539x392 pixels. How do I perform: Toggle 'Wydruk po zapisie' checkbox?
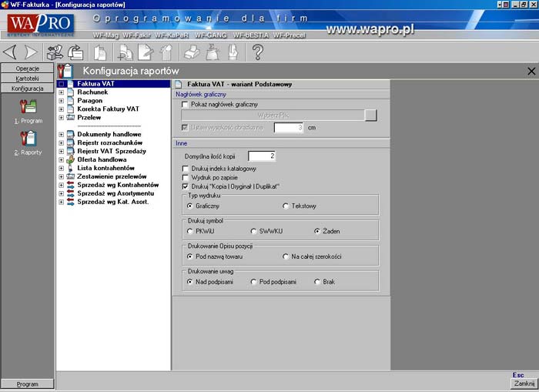185,177
